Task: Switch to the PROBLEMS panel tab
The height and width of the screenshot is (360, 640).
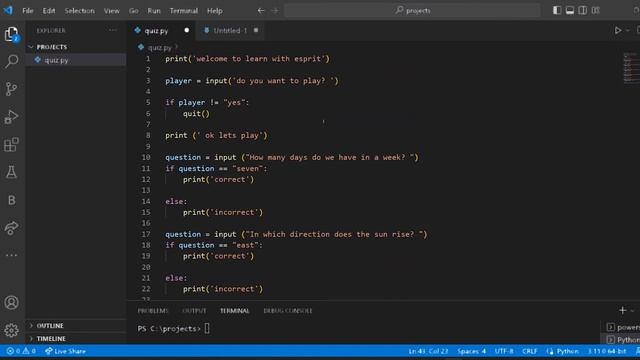Action: click(x=153, y=311)
